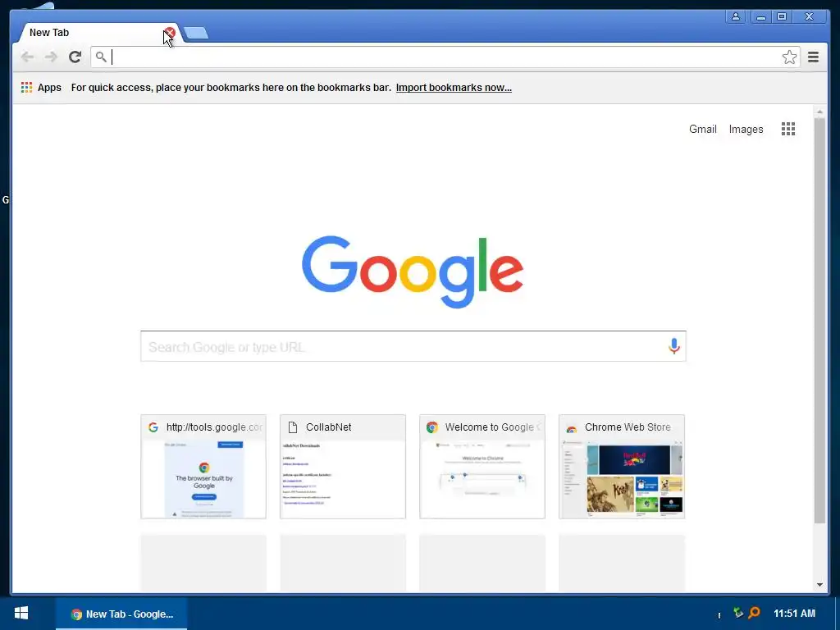
Task: Open the tools.google.com thumbnail tile
Action: coord(203,467)
